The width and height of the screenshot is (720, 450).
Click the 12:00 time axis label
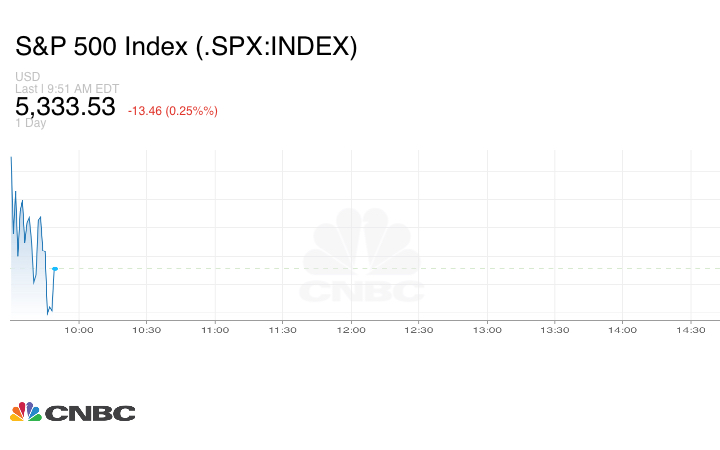351,330
